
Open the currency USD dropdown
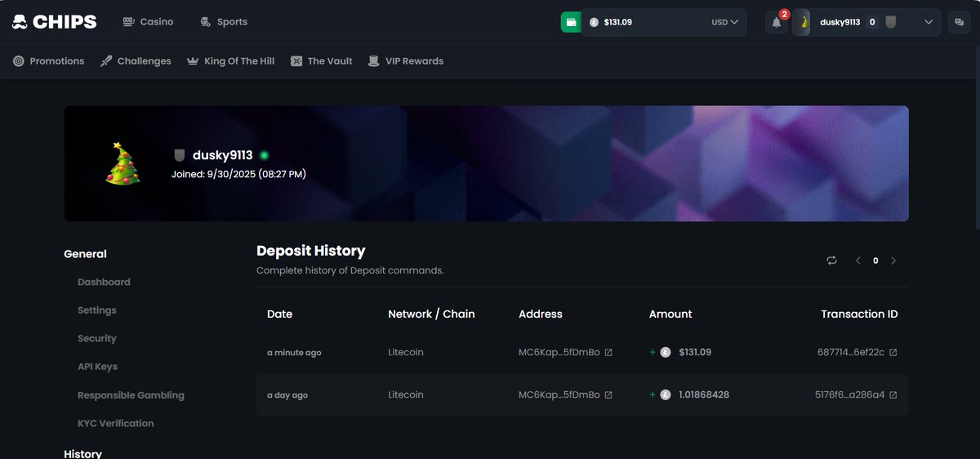coord(724,22)
